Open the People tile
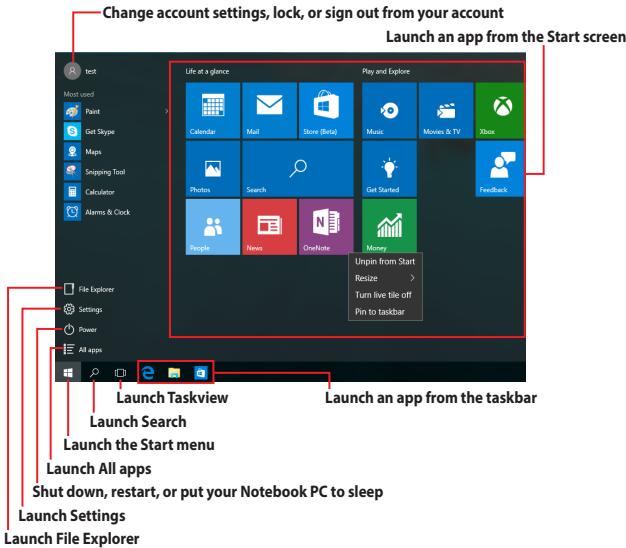This screenshot has width=626, height=548. [213, 227]
